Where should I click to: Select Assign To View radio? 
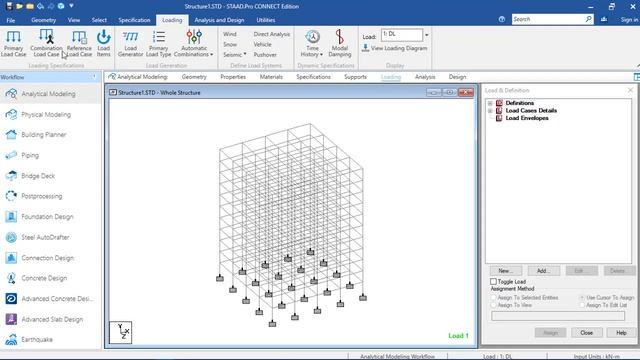[493, 305]
